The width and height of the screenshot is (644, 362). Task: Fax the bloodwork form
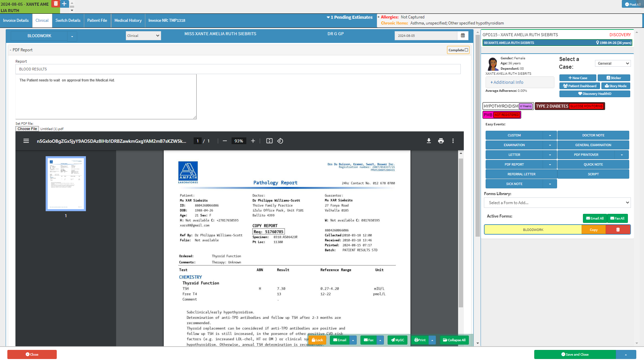368,340
